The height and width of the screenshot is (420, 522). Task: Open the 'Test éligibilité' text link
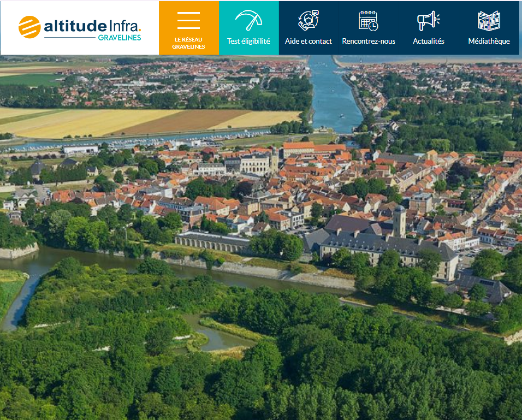point(248,41)
